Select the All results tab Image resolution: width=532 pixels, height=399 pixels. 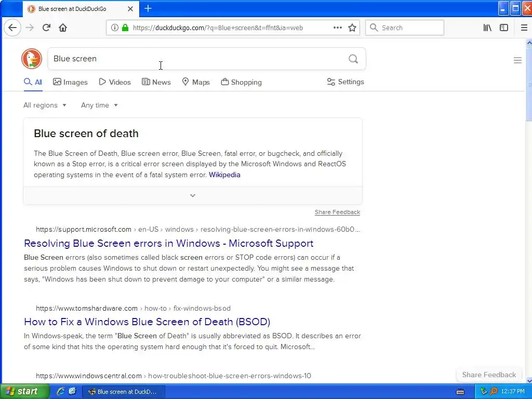click(33, 82)
